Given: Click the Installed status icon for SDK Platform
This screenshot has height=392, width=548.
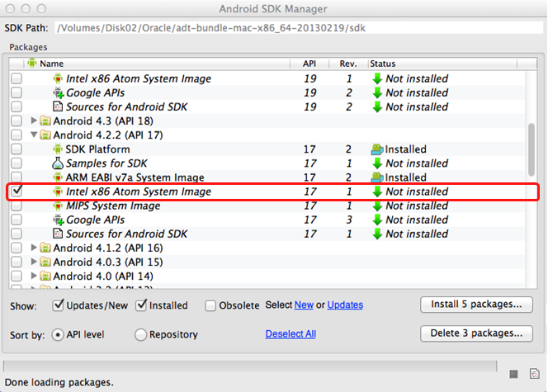Looking at the screenshot, I should click(x=376, y=149).
